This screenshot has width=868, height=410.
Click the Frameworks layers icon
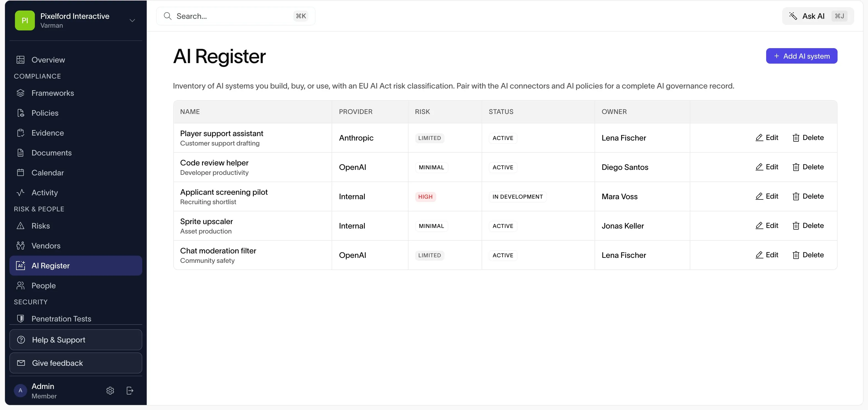[20, 93]
